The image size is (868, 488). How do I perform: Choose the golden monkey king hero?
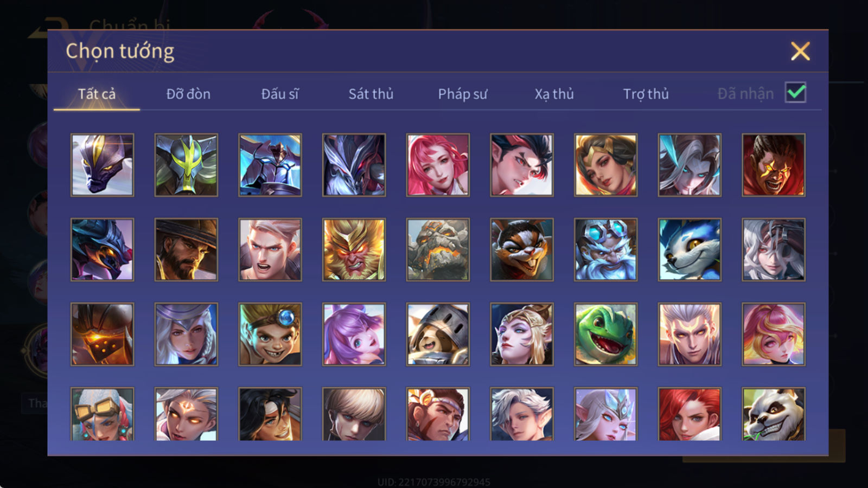tap(354, 249)
